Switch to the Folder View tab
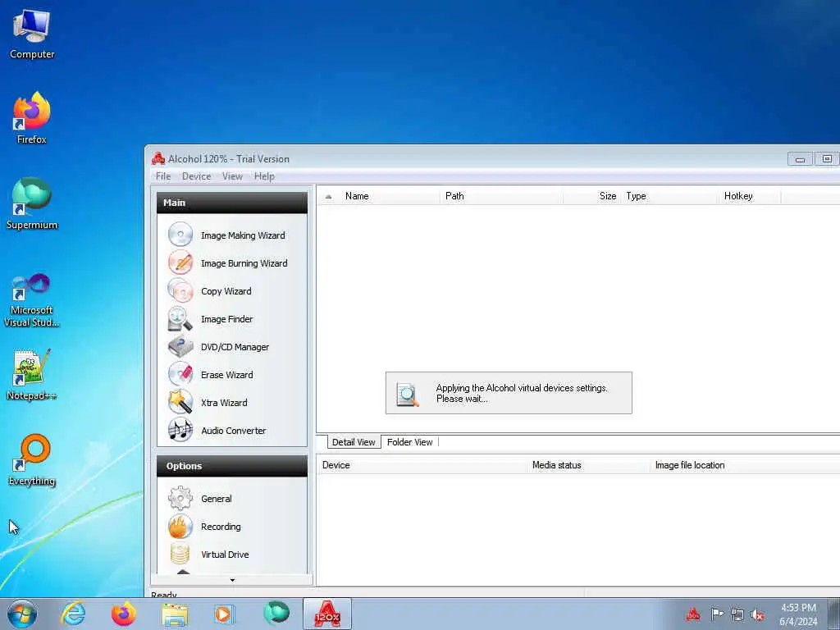The image size is (840, 630). (x=410, y=442)
